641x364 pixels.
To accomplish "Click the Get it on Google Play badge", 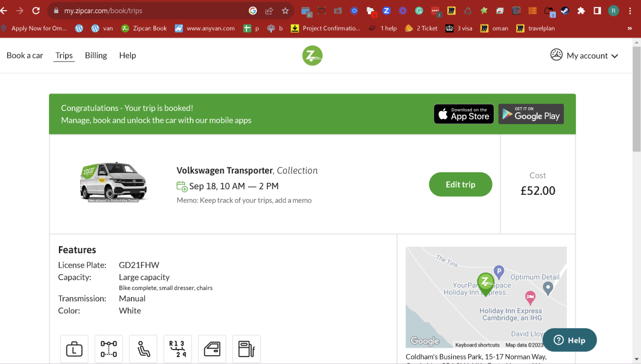I will pyautogui.click(x=531, y=114).
